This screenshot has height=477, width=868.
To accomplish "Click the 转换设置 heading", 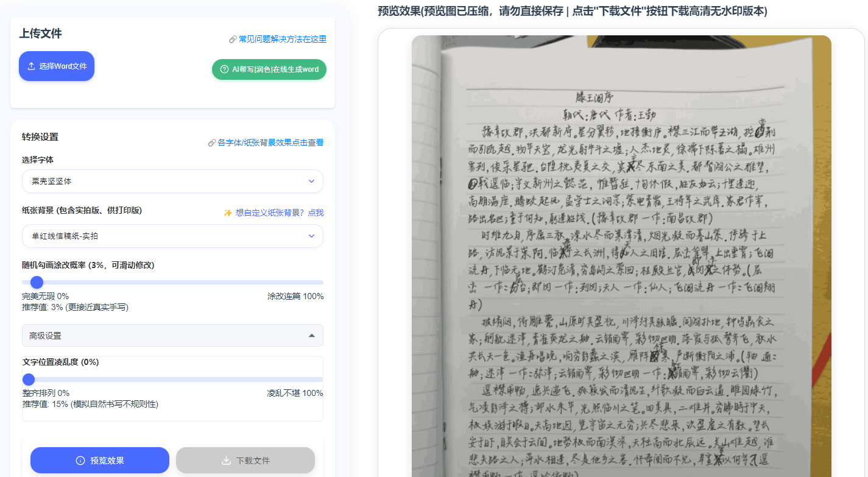I will click(40, 136).
